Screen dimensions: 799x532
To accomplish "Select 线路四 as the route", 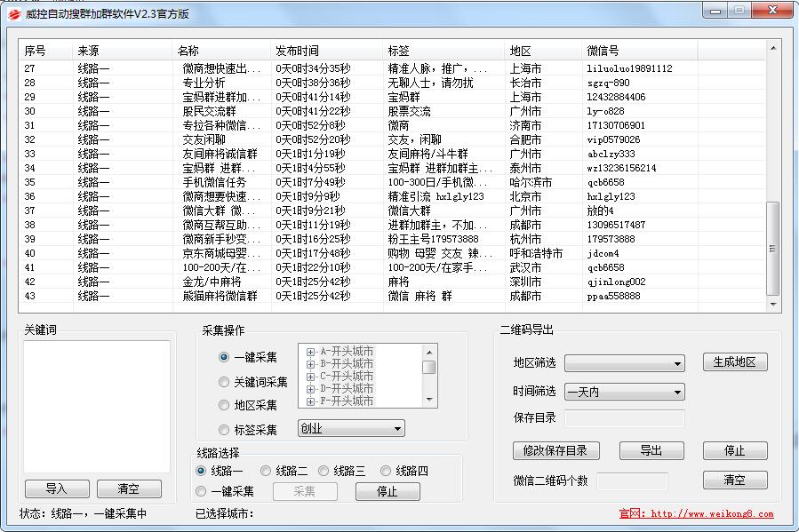I will [386, 471].
